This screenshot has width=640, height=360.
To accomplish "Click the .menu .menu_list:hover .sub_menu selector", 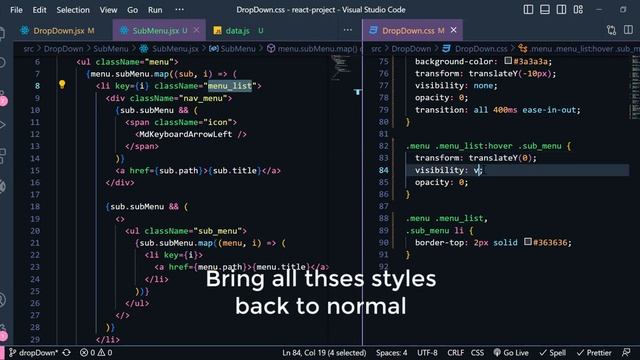I will pos(484,146).
